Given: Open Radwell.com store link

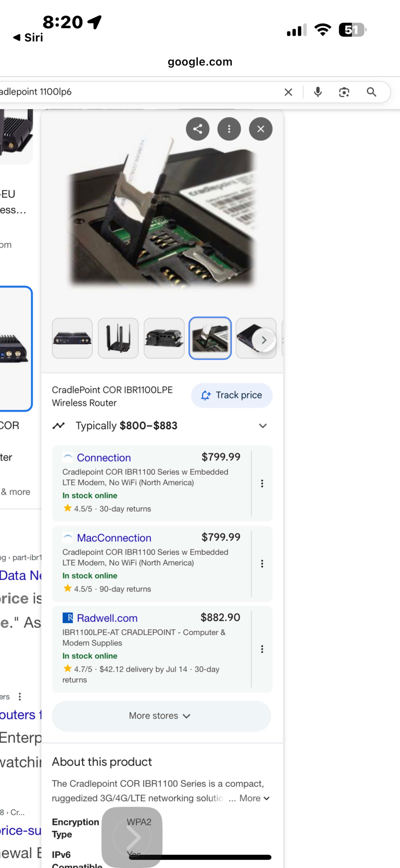Looking at the screenshot, I should pos(107,618).
